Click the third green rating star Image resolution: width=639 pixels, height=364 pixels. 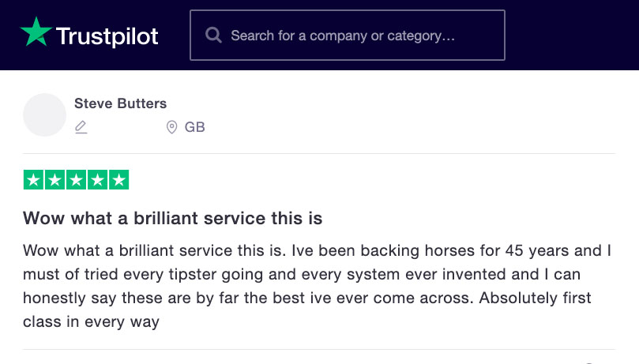coord(76,179)
